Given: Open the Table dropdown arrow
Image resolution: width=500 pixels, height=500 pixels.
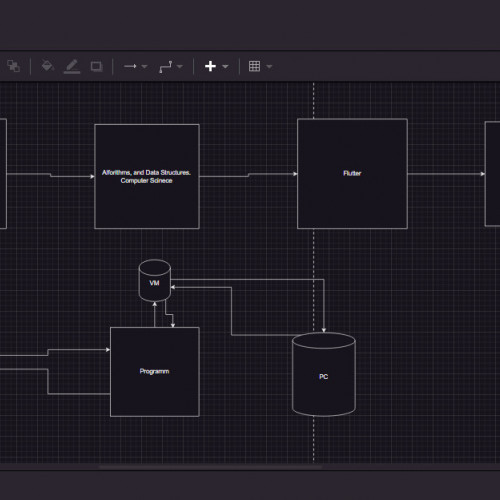Looking at the screenshot, I should [269, 66].
